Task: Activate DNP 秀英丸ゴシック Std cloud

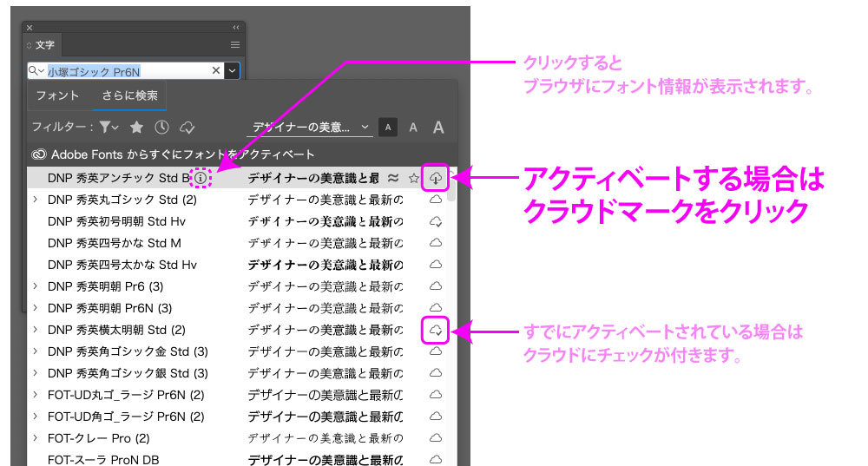Action: 436,200
